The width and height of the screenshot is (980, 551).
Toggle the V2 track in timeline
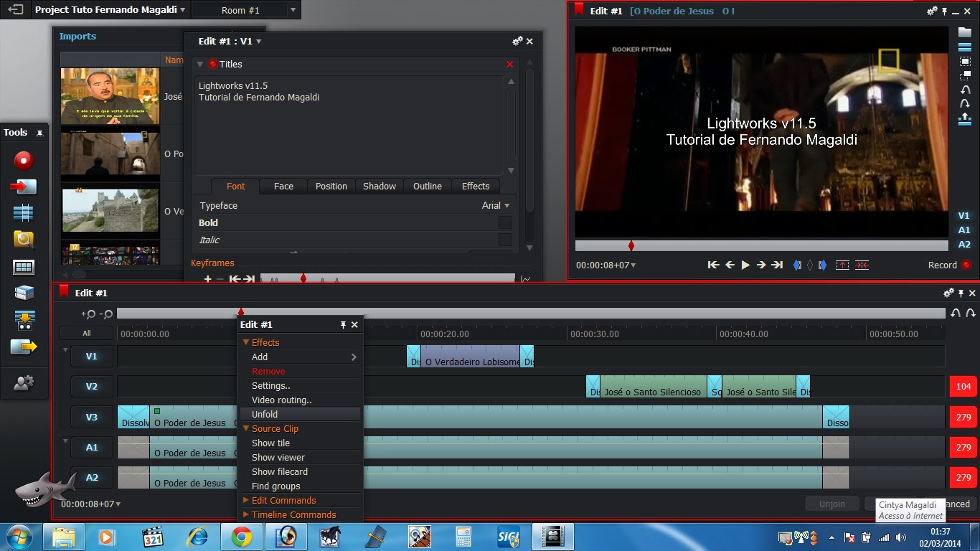coord(92,386)
